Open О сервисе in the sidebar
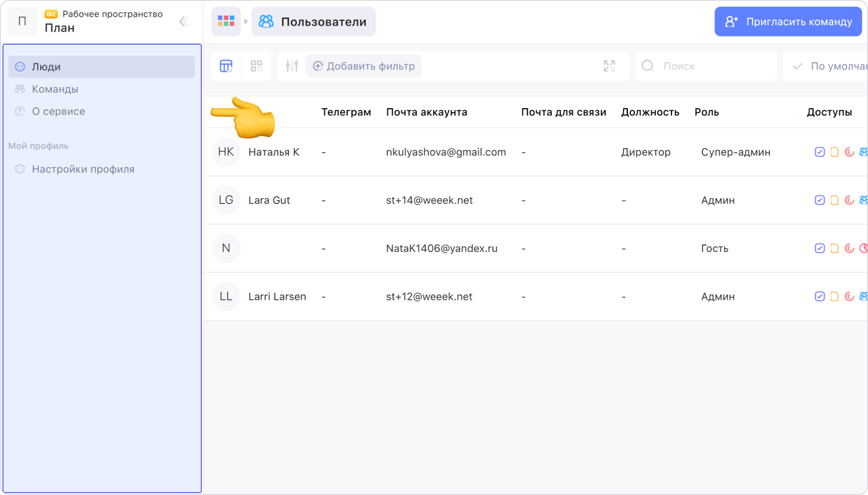The height and width of the screenshot is (495, 868). pos(58,112)
